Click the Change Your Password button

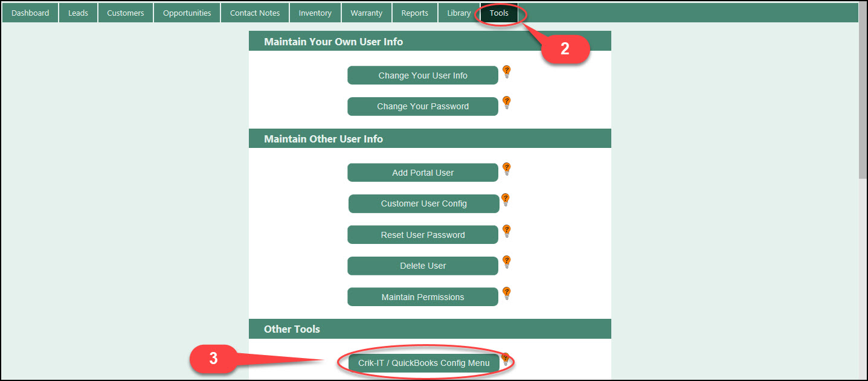click(423, 106)
